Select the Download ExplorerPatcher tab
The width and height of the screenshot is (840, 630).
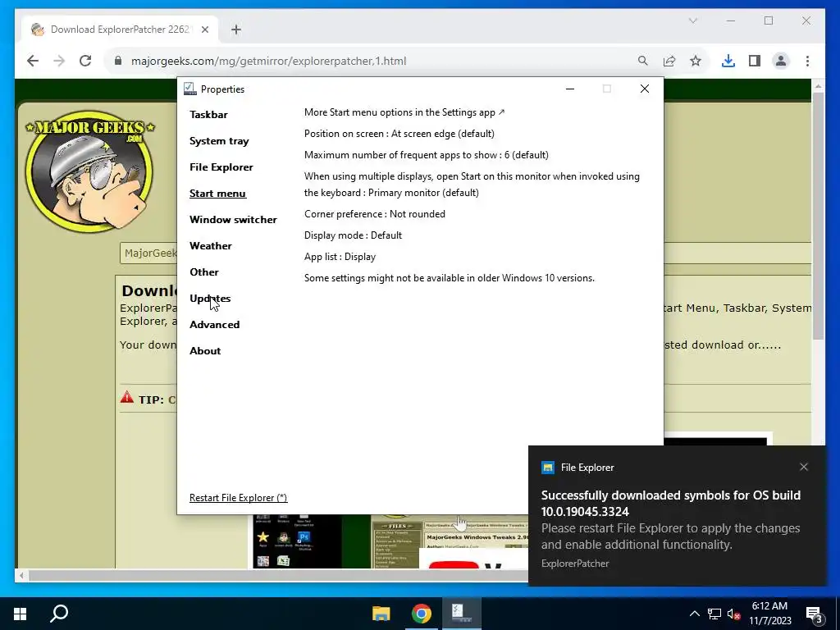point(120,30)
